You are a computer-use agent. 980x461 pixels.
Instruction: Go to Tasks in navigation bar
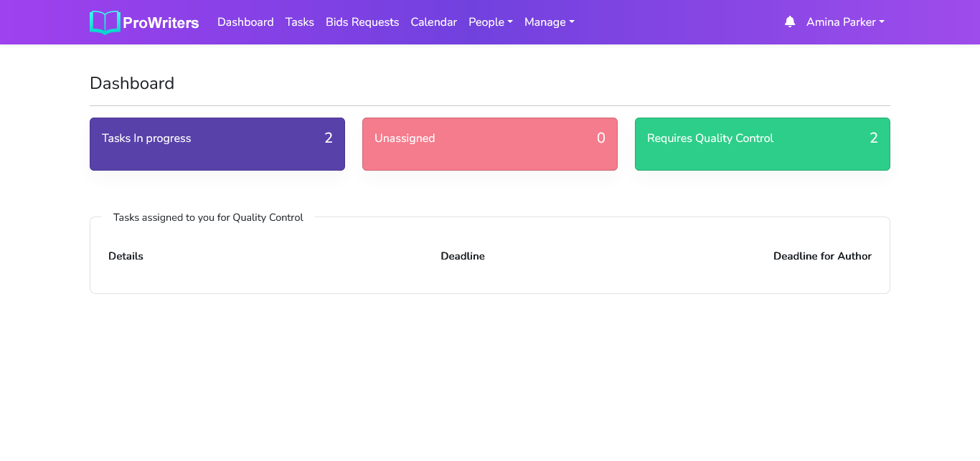coord(300,22)
